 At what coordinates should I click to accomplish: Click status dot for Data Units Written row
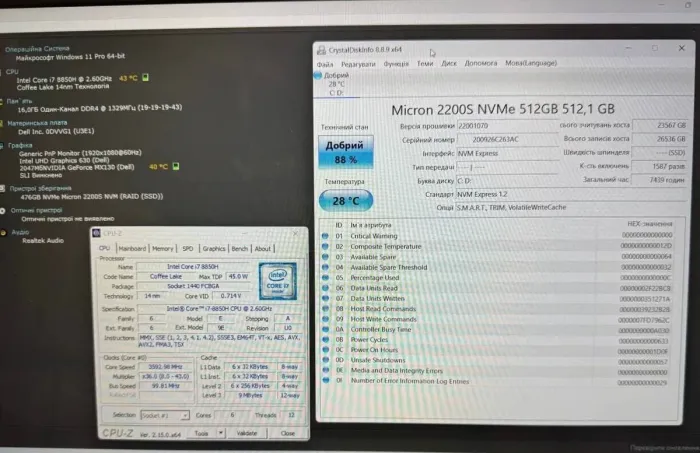pyautogui.click(x=325, y=298)
